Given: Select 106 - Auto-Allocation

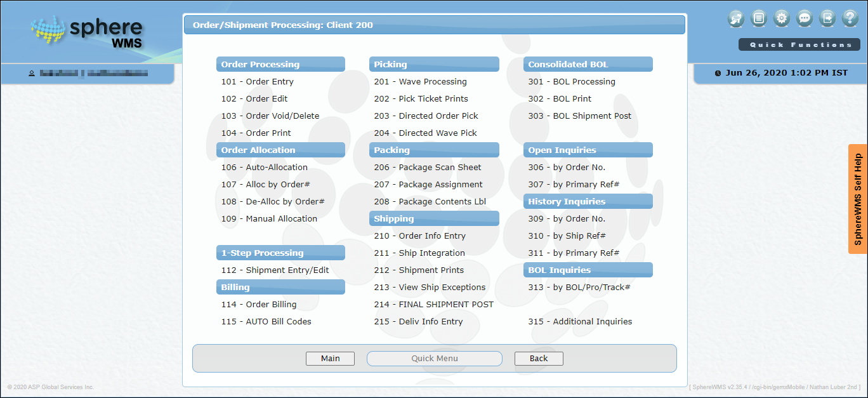Looking at the screenshot, I should [x=264, y=168].
